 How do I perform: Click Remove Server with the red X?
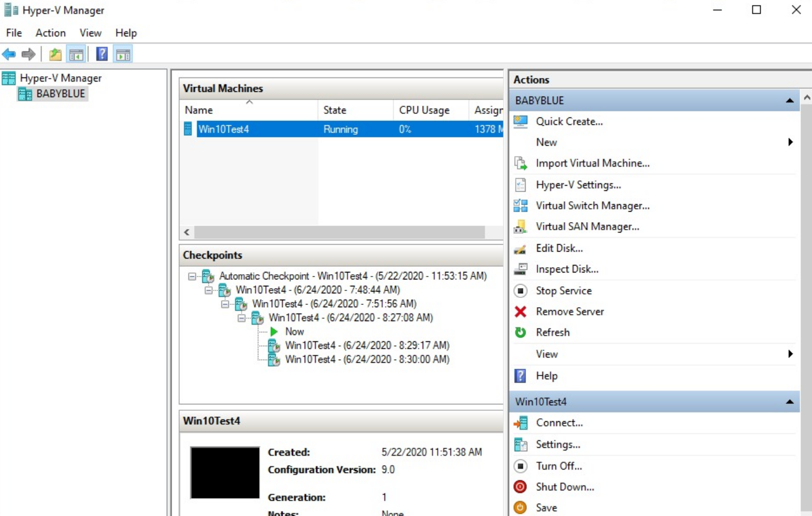569,311
